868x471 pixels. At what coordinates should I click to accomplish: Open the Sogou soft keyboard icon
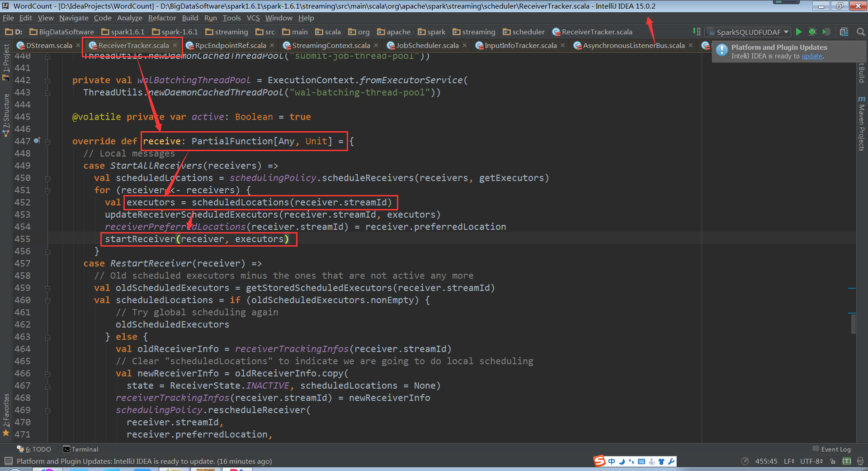click(x=642, y=461)
